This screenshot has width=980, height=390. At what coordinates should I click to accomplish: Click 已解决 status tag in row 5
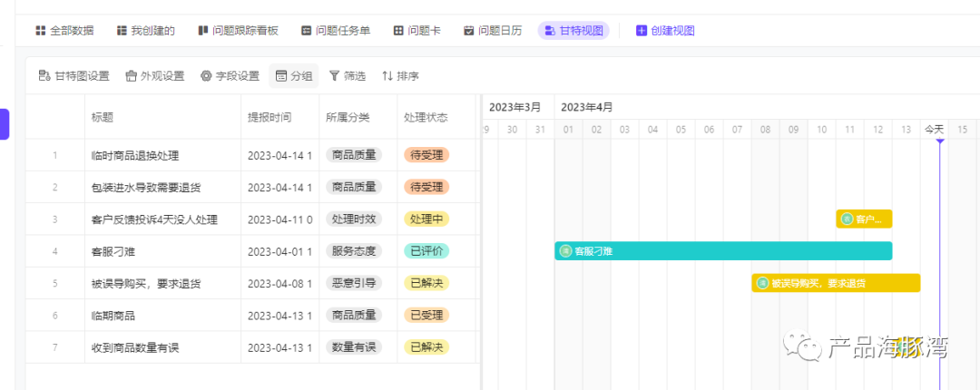click(426, 283)
